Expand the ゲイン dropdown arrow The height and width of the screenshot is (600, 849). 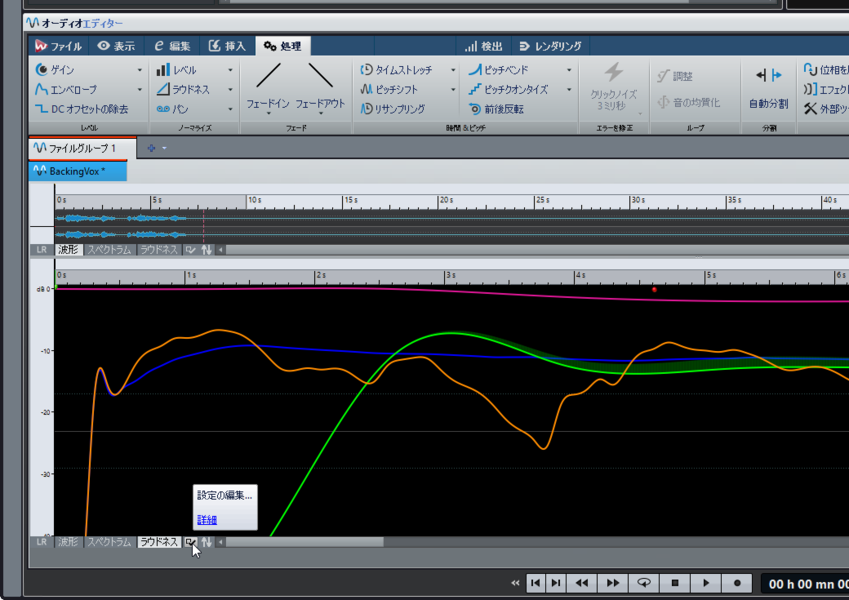pos(139,70)
